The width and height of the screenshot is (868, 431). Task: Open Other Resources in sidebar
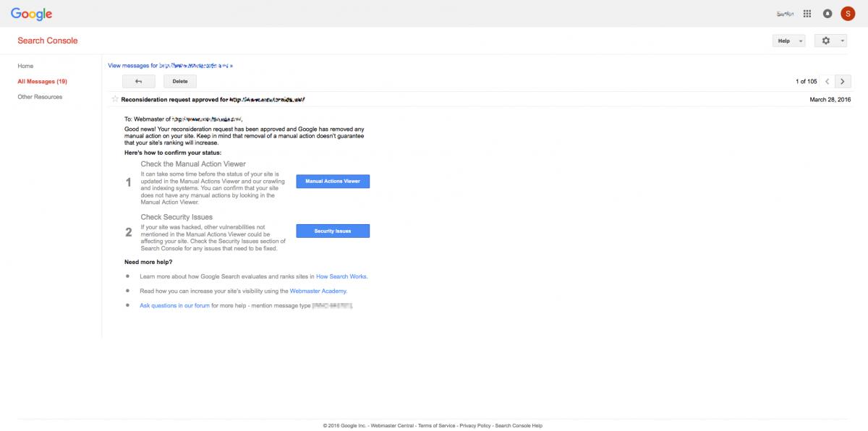40,96
